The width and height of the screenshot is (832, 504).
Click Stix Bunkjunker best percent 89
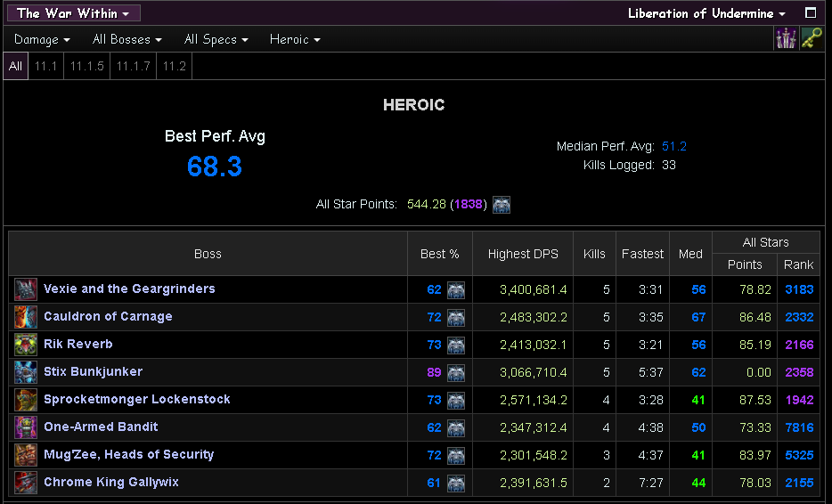434,372
